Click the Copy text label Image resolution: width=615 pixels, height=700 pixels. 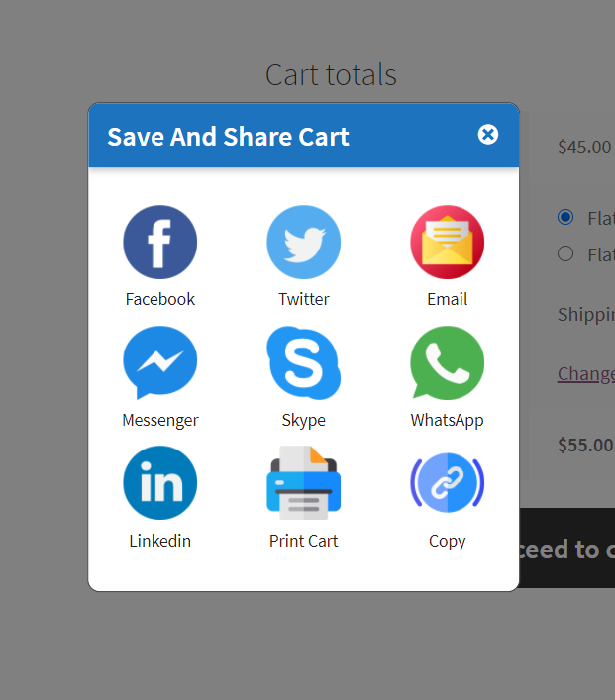point(448,541)
